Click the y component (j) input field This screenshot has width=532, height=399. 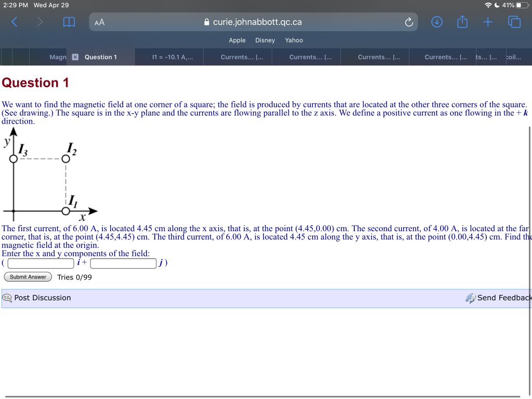123,263
